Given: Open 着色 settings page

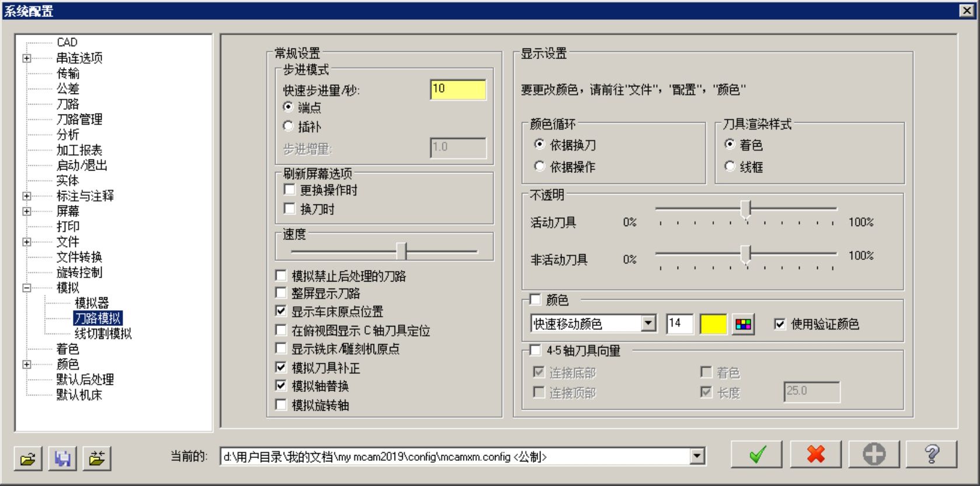Looking at the screenshot, I should tap(68, 349).
